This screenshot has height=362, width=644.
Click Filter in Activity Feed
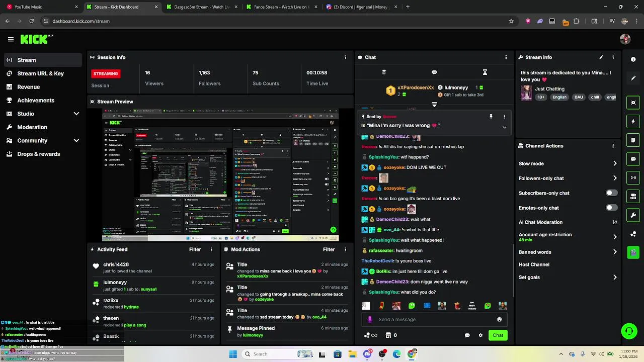195,249
